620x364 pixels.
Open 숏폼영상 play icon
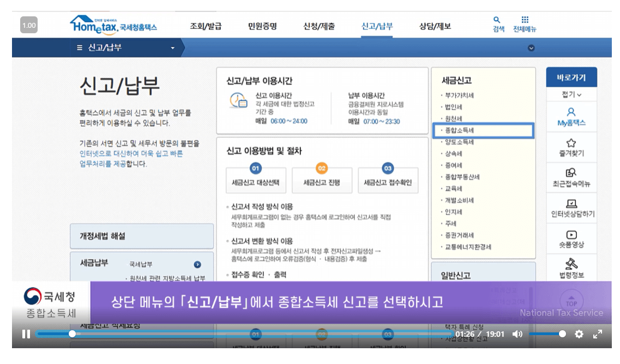coord(571,235)
